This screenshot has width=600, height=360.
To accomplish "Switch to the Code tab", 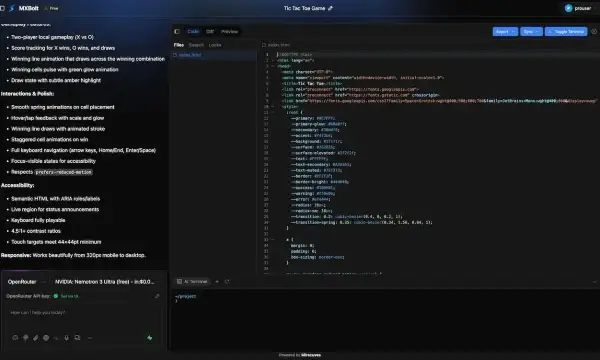I will (193, 31).
